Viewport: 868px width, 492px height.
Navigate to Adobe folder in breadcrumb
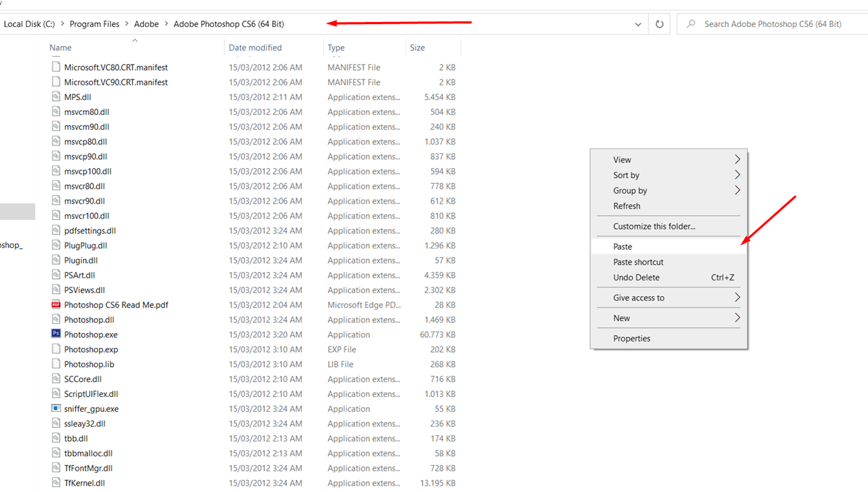pos(146,24)
